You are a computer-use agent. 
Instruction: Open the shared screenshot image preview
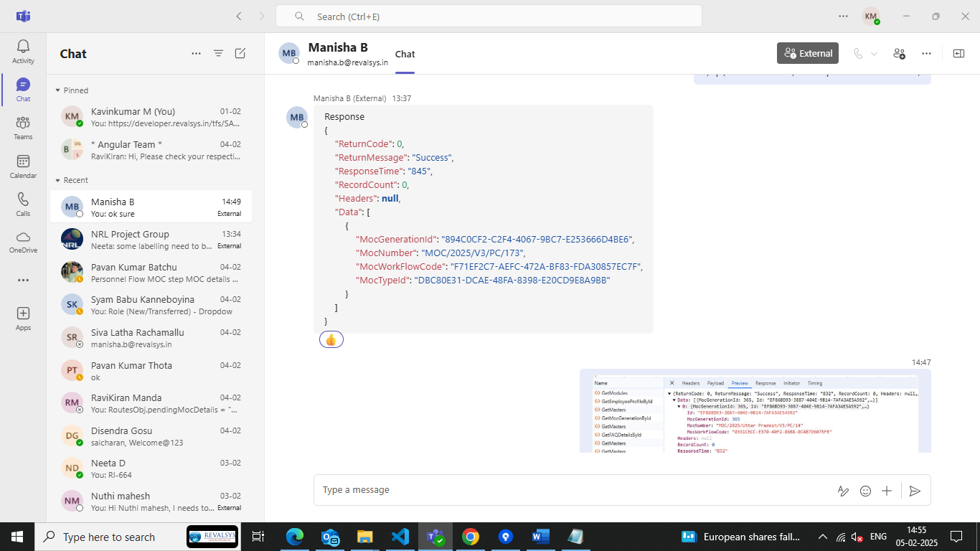(x=755, y=414)
